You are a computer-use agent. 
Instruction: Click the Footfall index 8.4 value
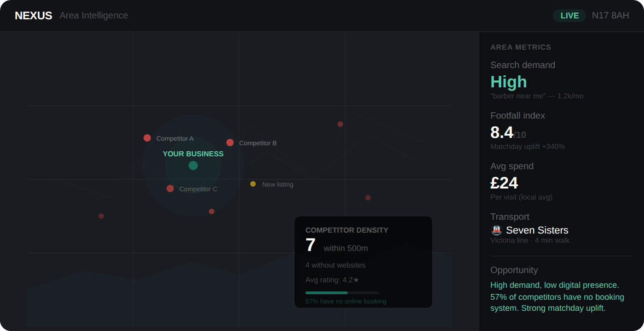[502, 132]
